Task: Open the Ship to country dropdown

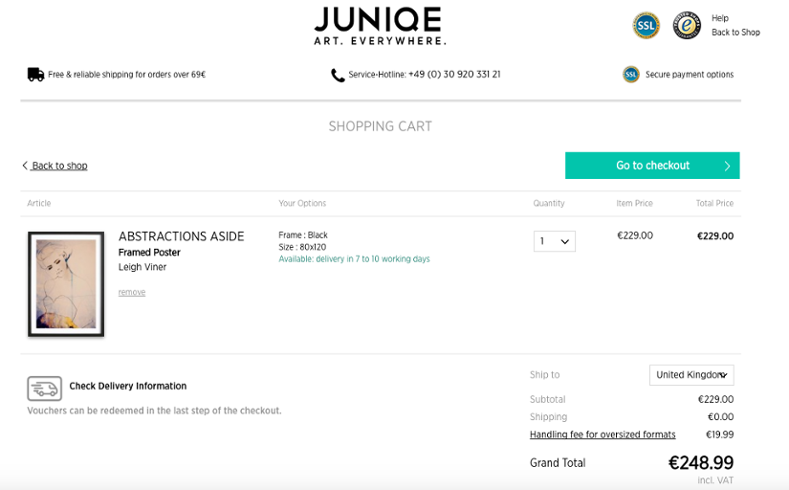Action: click(x=691, y=375)
